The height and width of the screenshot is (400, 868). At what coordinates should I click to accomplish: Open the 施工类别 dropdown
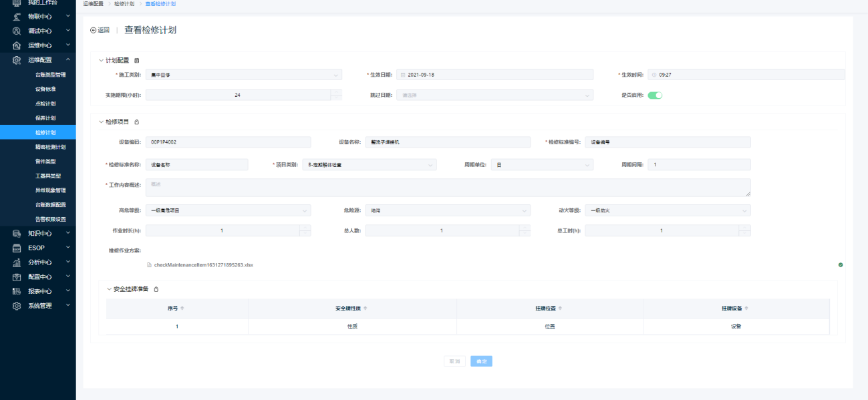[243, 75]
